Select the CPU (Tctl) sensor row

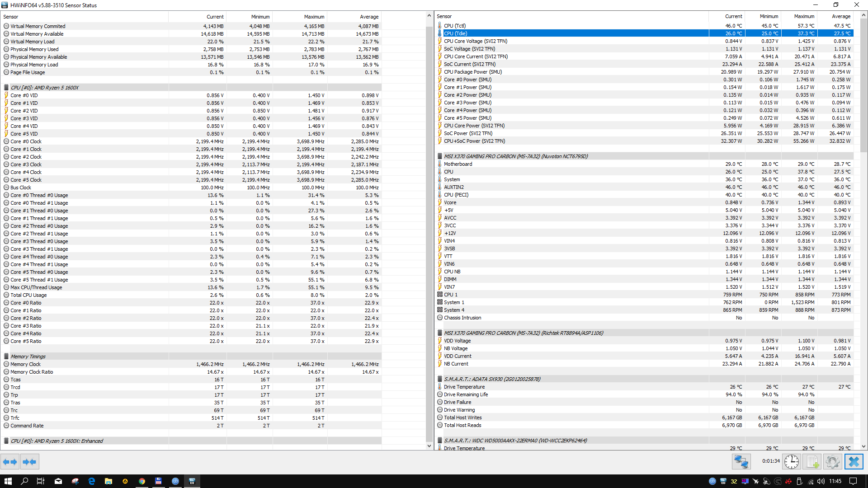(645, 26)
